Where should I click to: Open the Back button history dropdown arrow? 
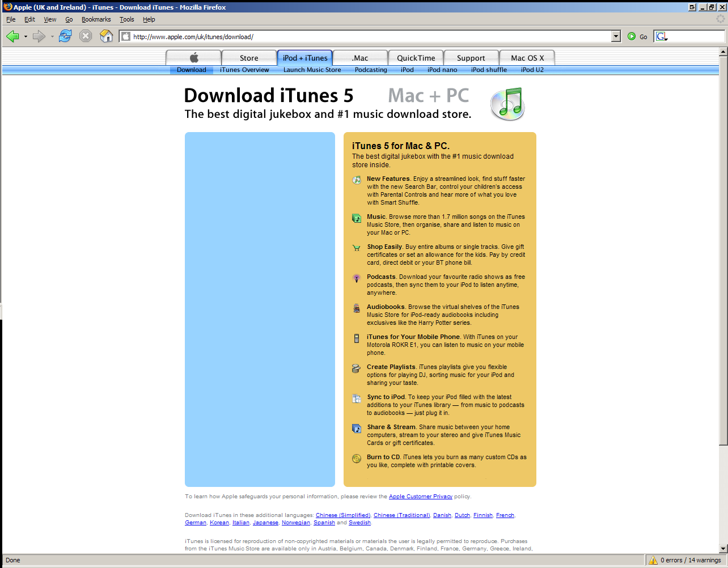click(x=26, y=37)
